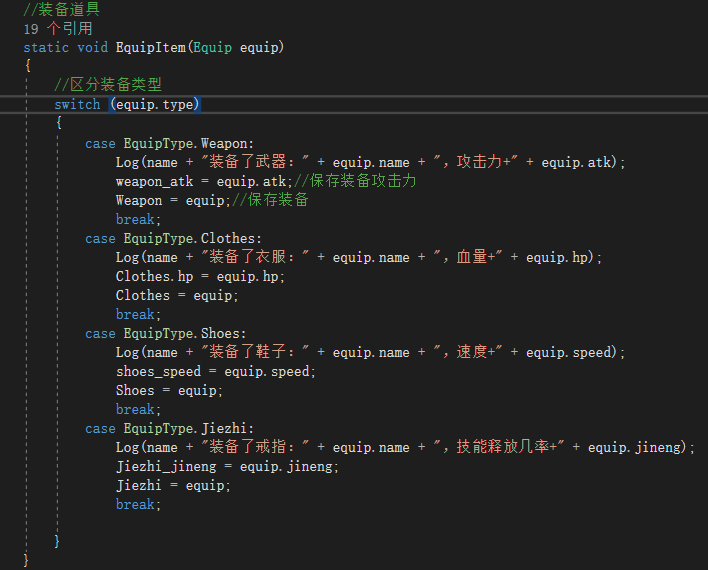This screenshot has width=708, height=570.
Task: Click the comment "//区分装备类型"
Action: click(x=108, y=84)
